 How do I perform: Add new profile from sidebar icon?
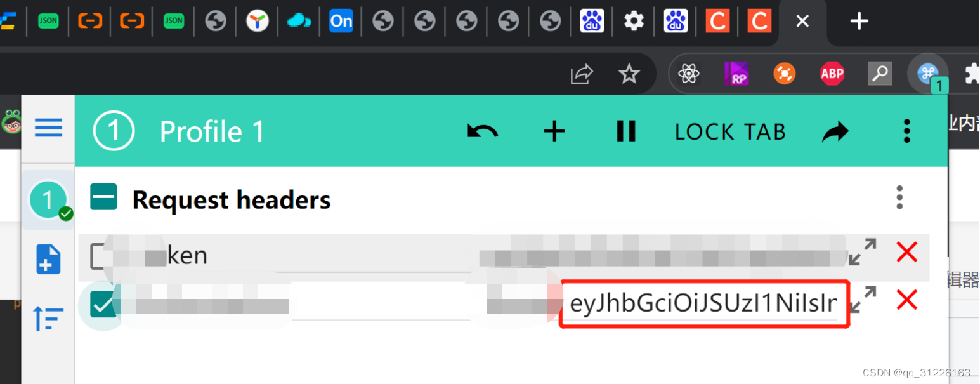click(x=48, y=259)
